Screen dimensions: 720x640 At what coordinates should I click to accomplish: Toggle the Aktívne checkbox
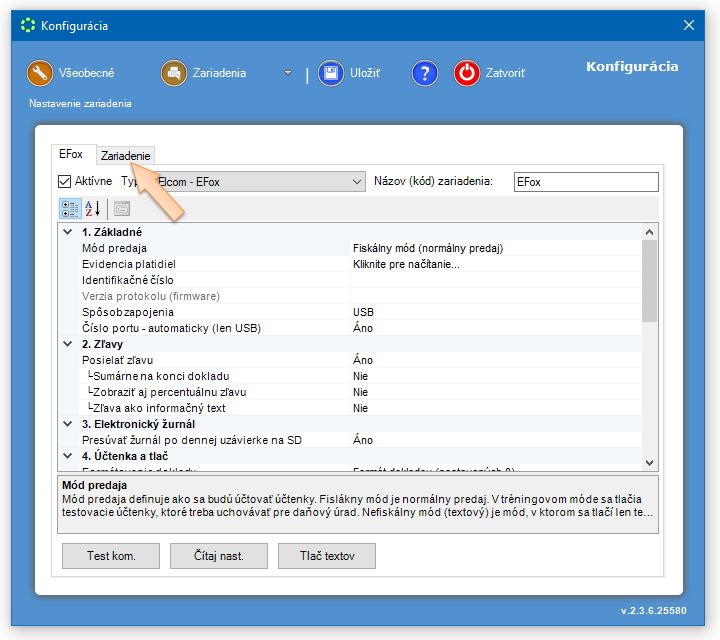click(65, 182)
